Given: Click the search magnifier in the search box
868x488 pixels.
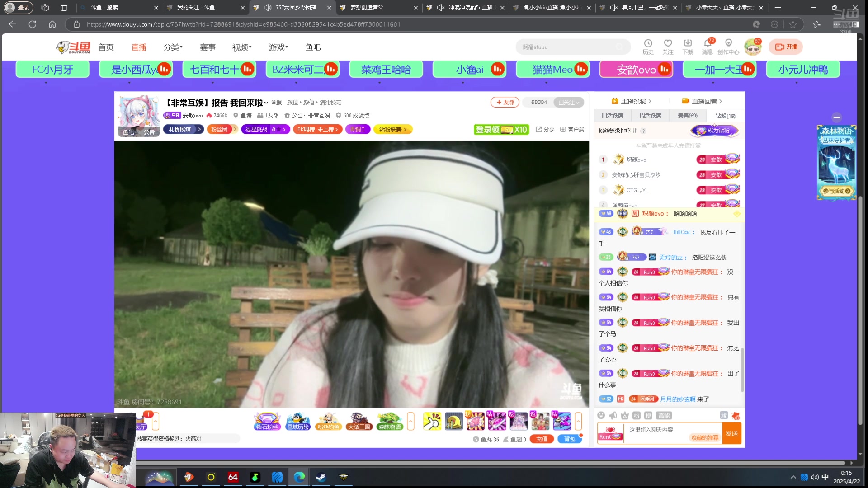Looking at the screenshot, I should tap(619, 47).
